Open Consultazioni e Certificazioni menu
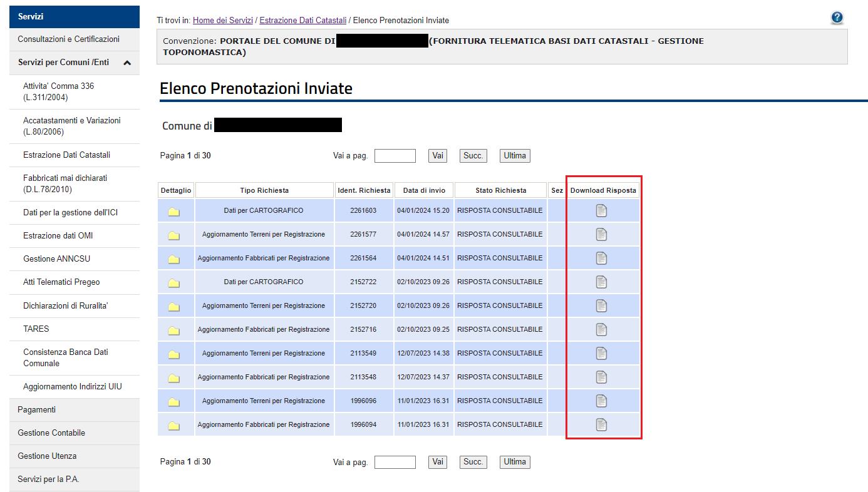 click(68, 39)
